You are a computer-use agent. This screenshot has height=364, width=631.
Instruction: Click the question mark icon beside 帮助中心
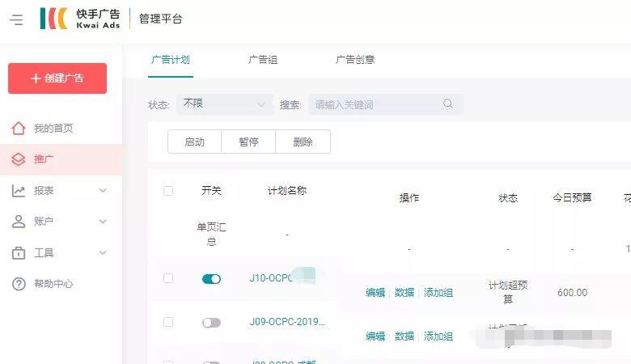coord(19,284)
